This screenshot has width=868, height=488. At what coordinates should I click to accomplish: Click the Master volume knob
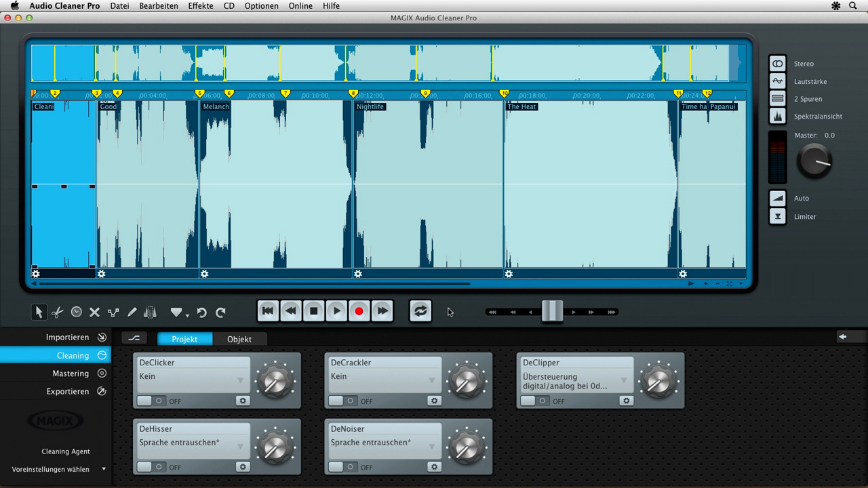point(814,161)
